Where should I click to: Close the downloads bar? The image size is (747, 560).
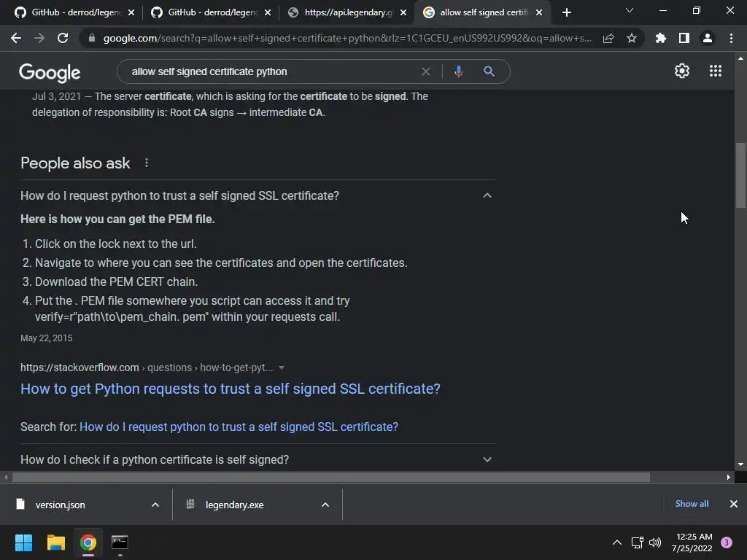[734, 504]
